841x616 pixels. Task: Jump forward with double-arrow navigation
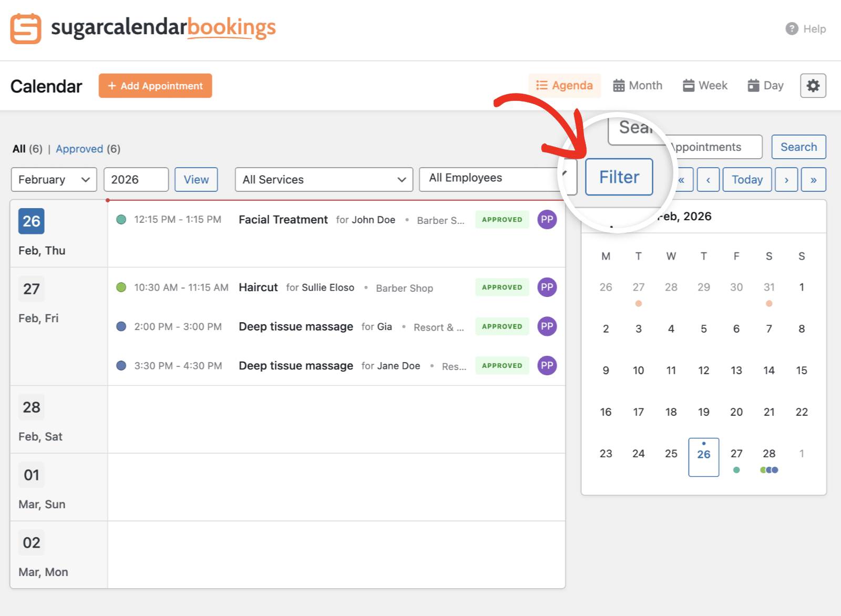(814, 179)
